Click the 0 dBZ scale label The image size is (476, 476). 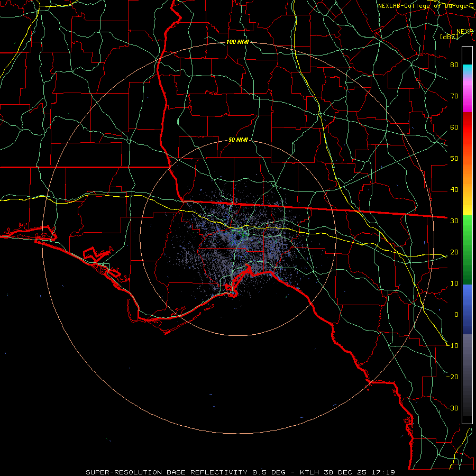[x=456, y=315]
